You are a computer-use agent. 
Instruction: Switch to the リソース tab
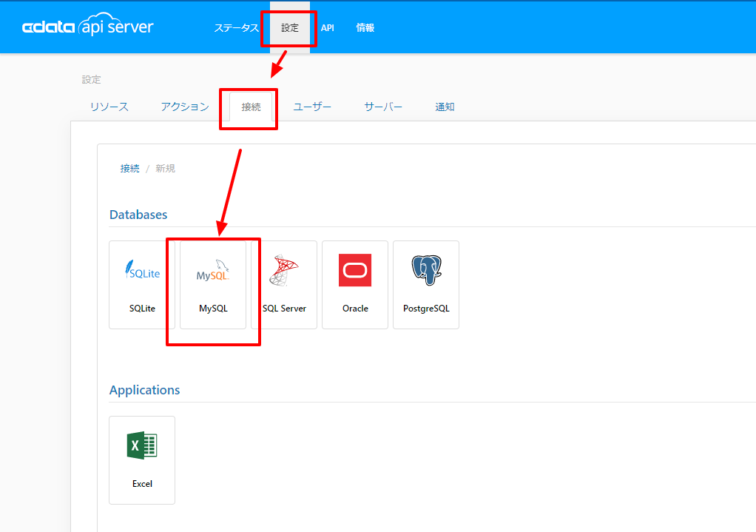click(109, 107)
